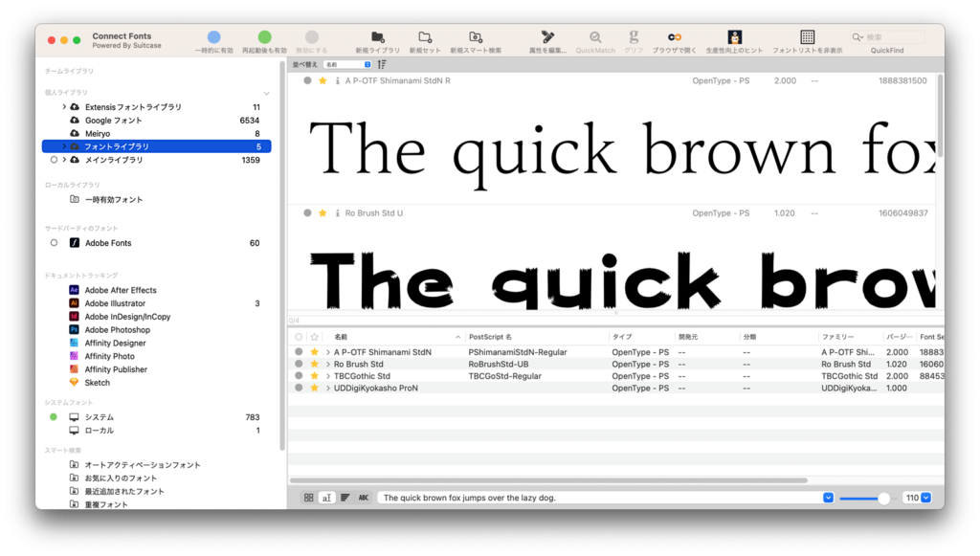Select Adobe Photoshop in document tracking

tap(118, 330)
